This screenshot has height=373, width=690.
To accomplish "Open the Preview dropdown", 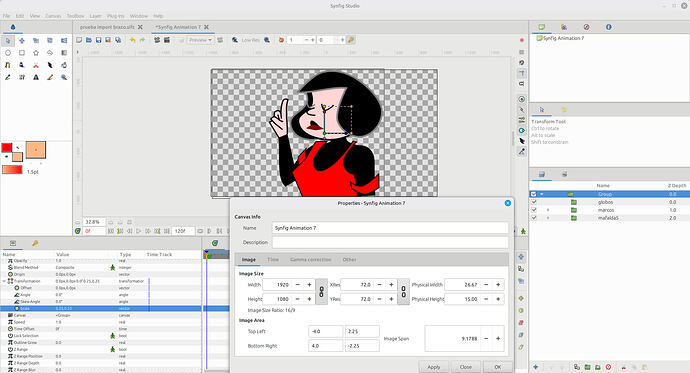I will coord(201,40).
